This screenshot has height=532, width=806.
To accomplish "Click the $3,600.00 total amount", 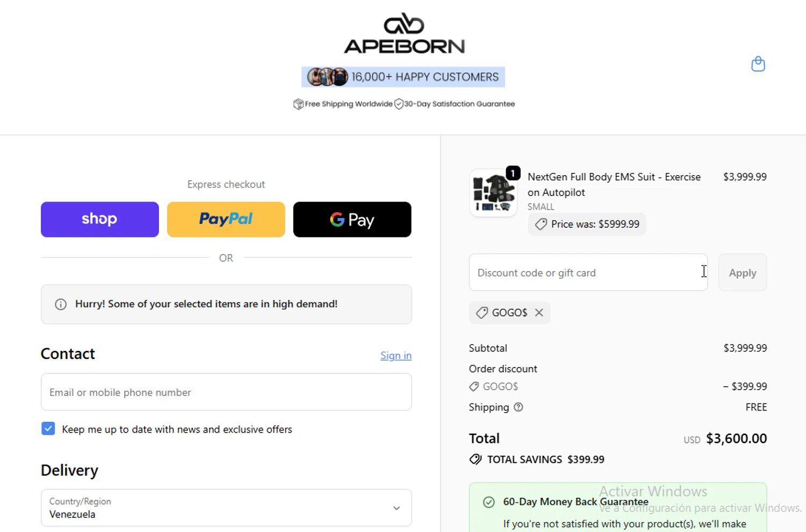I will point(736,438).
